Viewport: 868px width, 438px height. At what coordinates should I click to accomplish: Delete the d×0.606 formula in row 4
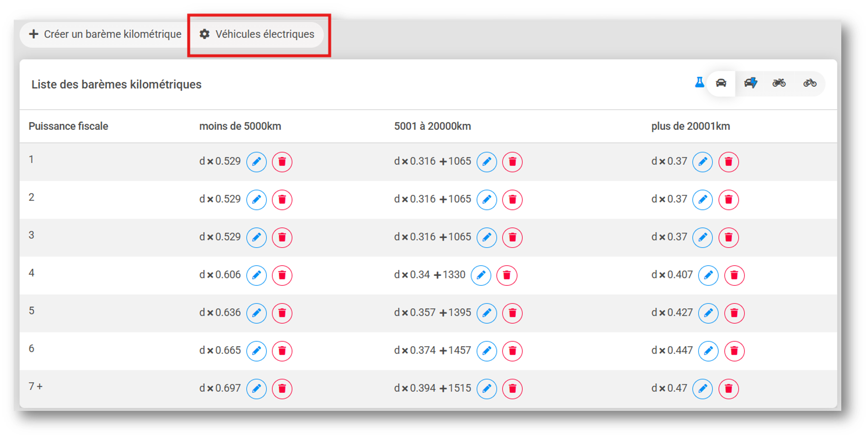pyautogui.click(x=282, y=275)
